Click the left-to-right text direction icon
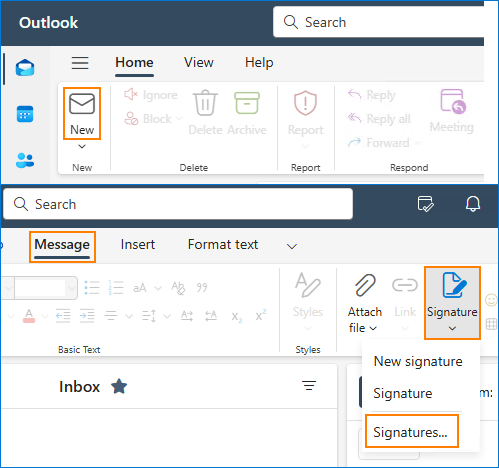Image resolution: width=499 pixels, height=468 pixels. (187, 315)
